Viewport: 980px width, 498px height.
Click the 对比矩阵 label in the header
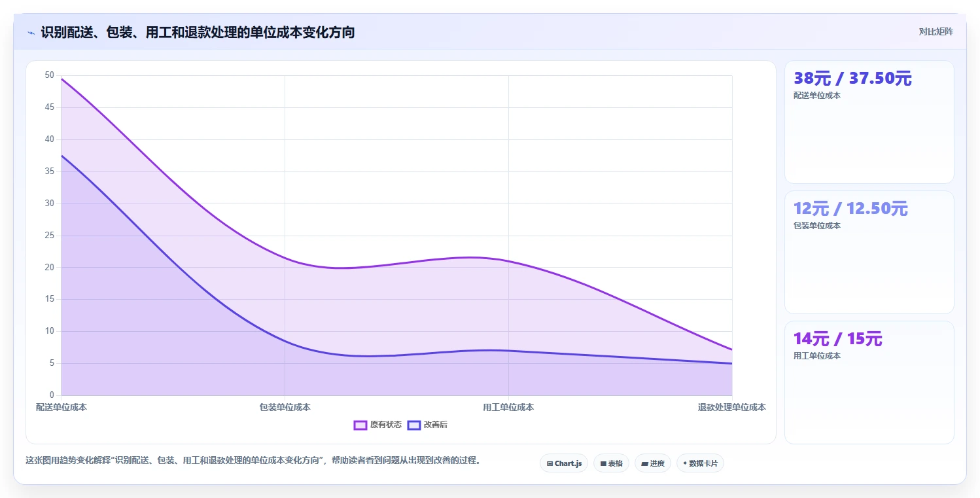936,32
